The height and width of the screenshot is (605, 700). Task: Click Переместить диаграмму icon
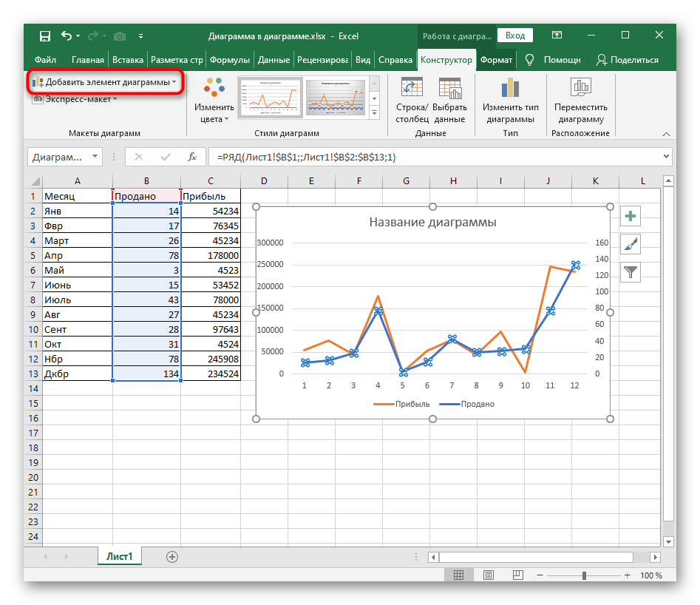[581, 101]
